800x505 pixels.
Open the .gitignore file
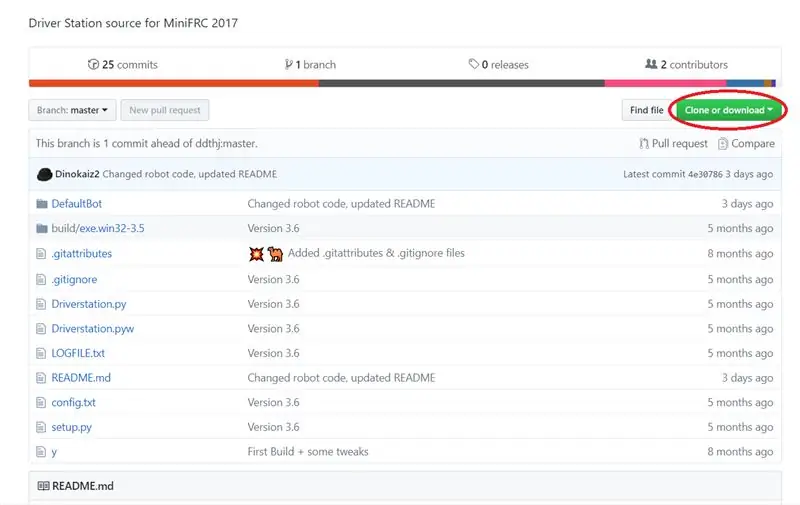74,280
